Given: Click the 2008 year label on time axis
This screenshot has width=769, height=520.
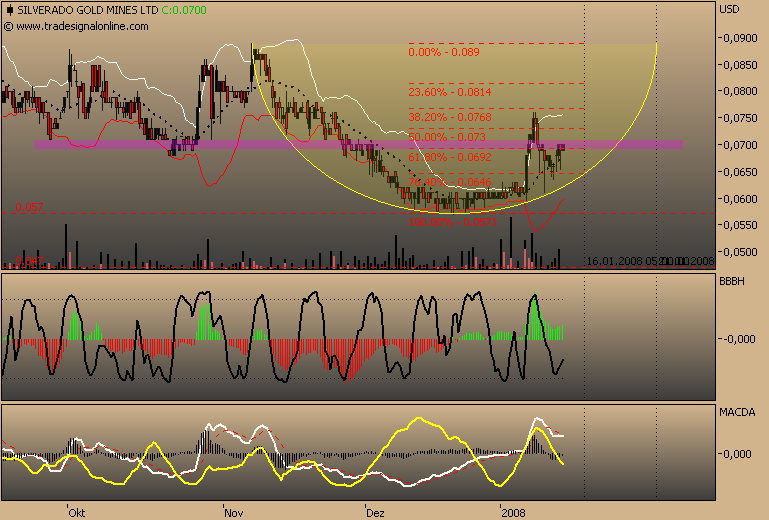Looking at the screenshot, I should [x=513, y=513].
